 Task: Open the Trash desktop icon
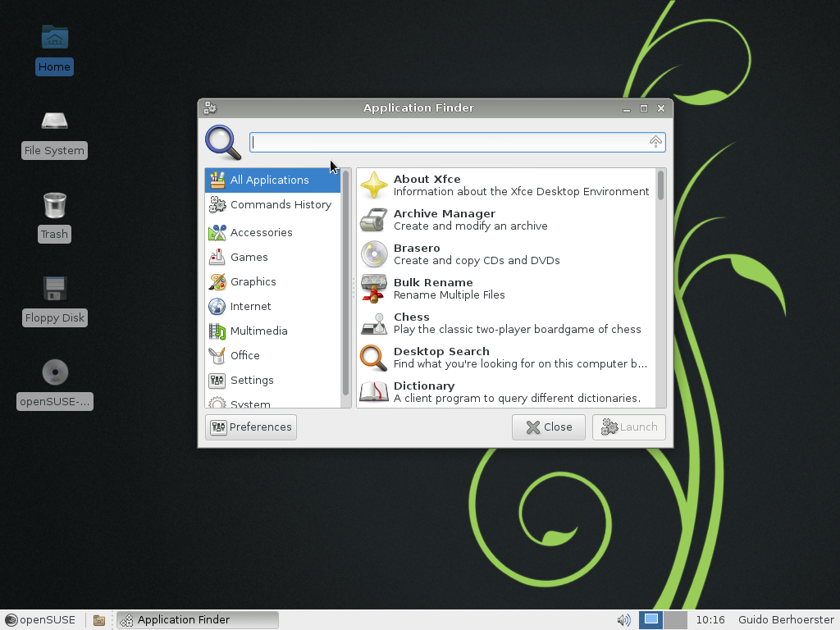[54, 206]
